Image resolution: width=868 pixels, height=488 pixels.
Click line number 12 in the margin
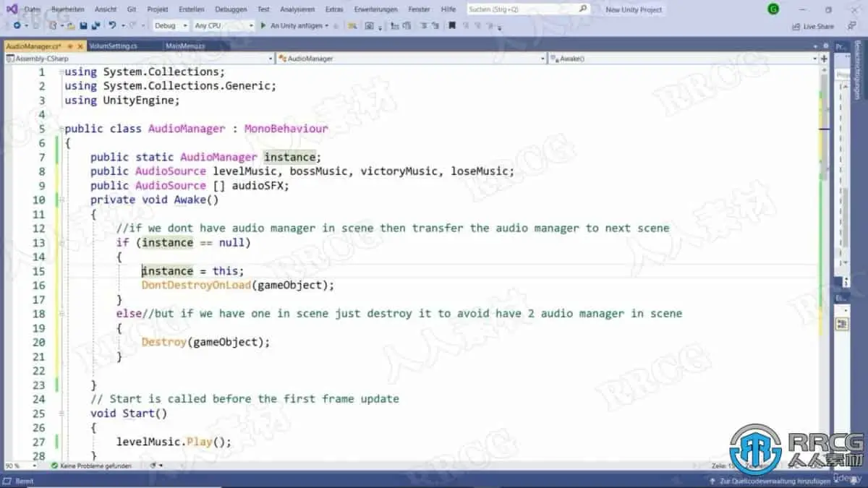tap(38, 228)
